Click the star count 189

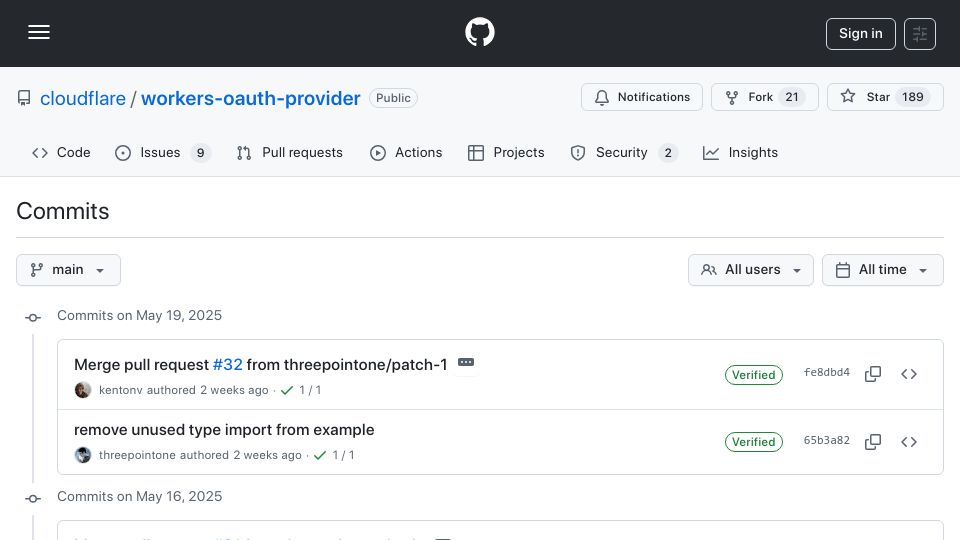tap(912, 97)
